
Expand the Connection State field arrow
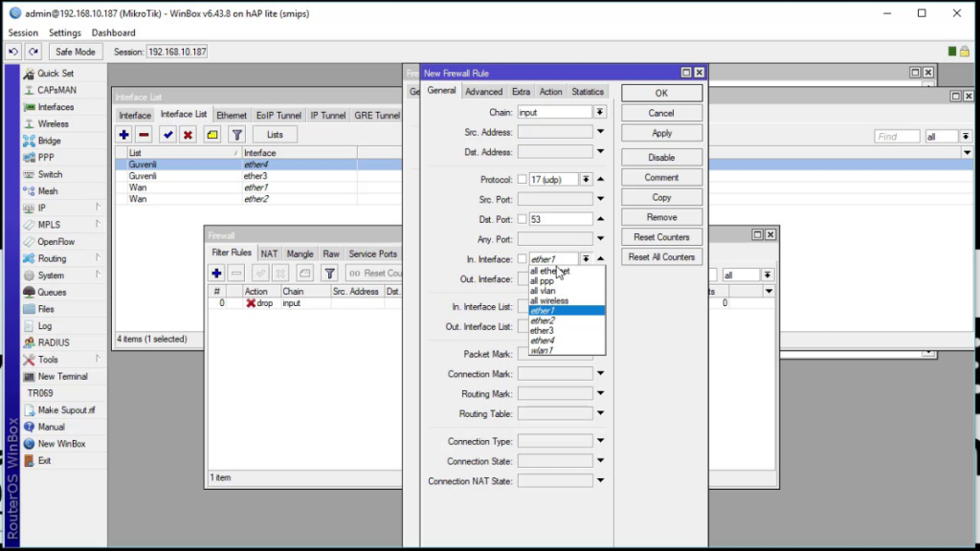(x=600, y=461)
